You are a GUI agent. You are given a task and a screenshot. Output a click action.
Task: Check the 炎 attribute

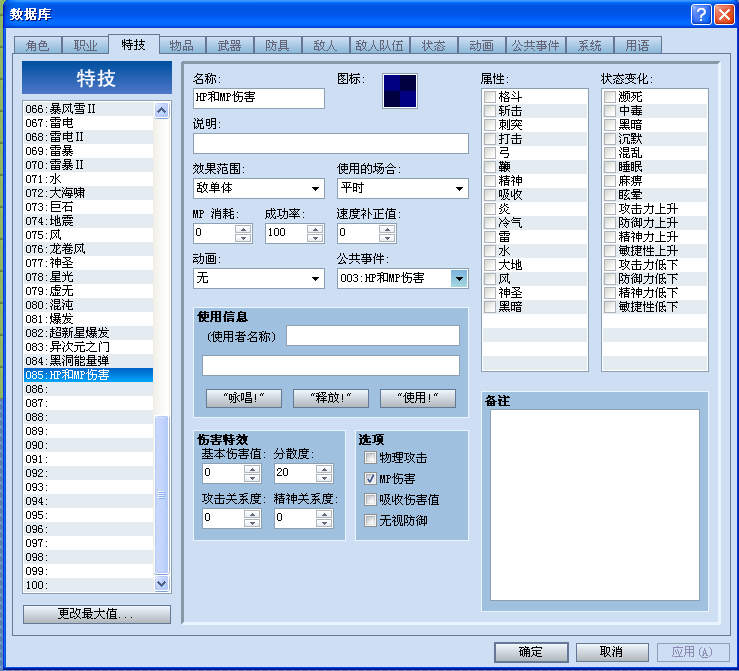click(x=490, y=209)
